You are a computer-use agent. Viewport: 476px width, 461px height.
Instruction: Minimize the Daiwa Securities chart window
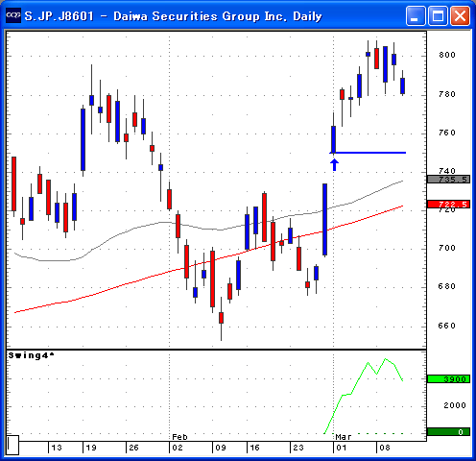[x=416, y=15]
